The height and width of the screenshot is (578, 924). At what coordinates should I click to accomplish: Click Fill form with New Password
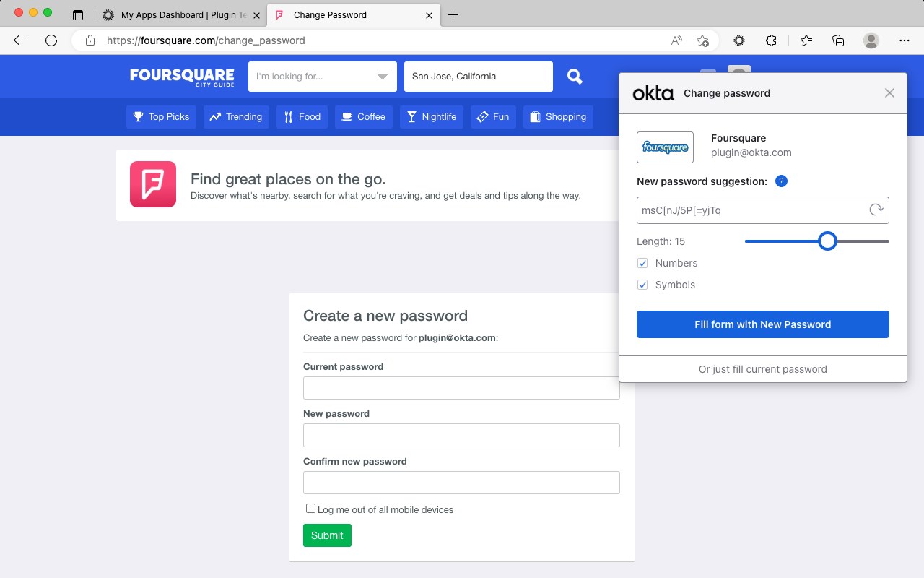(x=763, y=324)
